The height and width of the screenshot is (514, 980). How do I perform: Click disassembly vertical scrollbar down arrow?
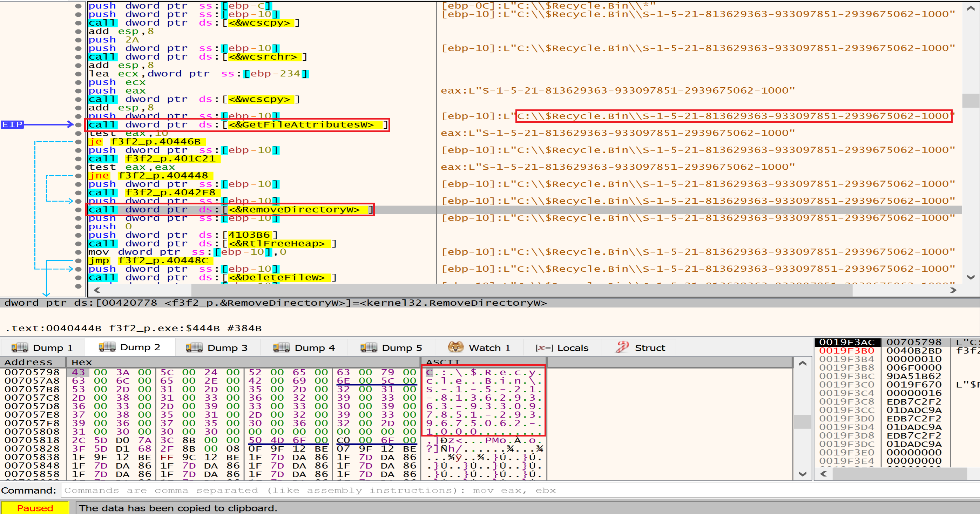(971, 277)
